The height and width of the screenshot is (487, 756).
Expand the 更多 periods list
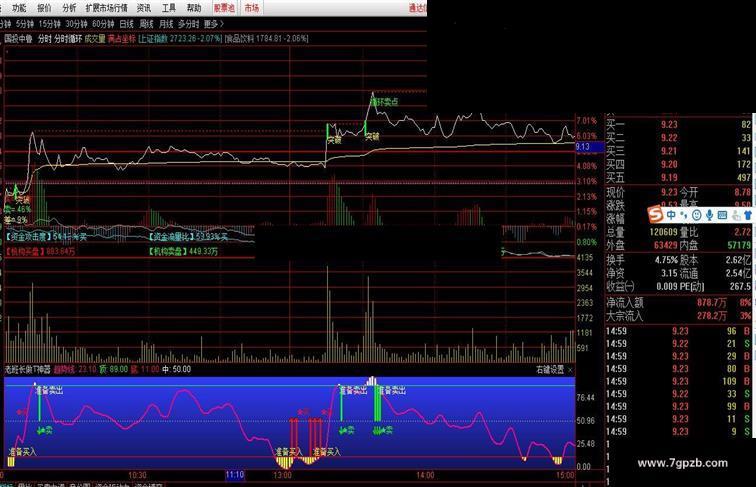tap(214, 24)
